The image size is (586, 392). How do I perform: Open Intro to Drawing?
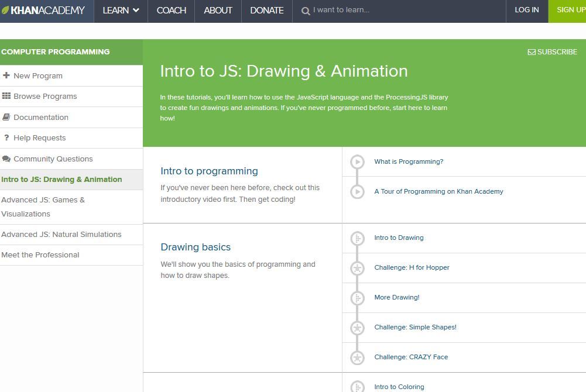[399, 238]
